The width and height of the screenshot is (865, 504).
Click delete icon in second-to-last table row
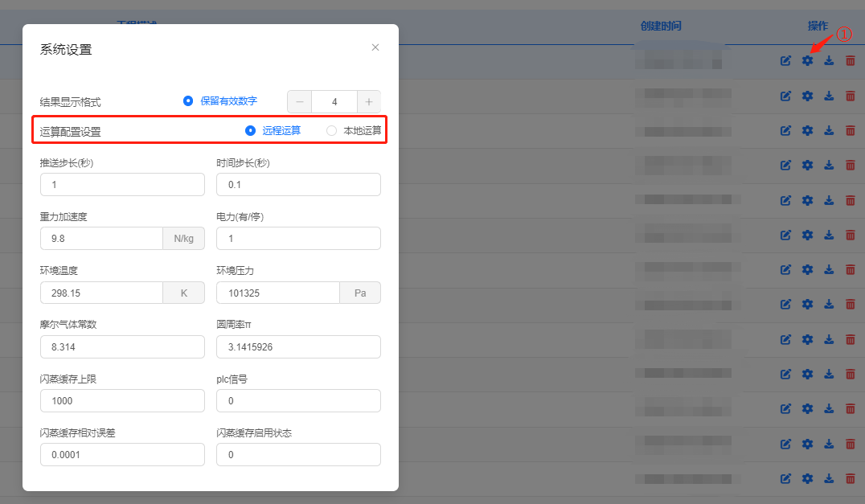pyautogui.click(x=851, y=444)
